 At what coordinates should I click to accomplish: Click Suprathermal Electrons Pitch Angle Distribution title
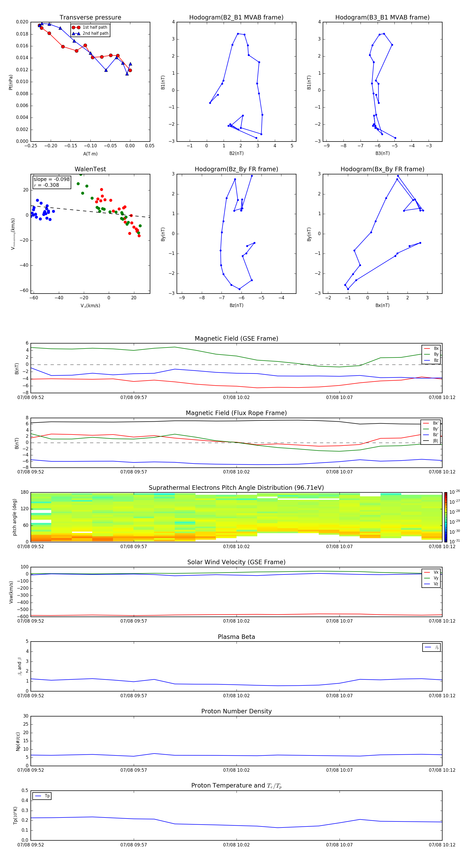click(x=236, y=488)
